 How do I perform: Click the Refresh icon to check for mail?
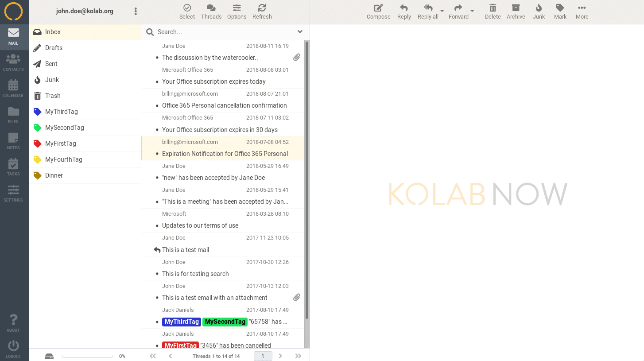pyautogui.click(x=262, y=12)
